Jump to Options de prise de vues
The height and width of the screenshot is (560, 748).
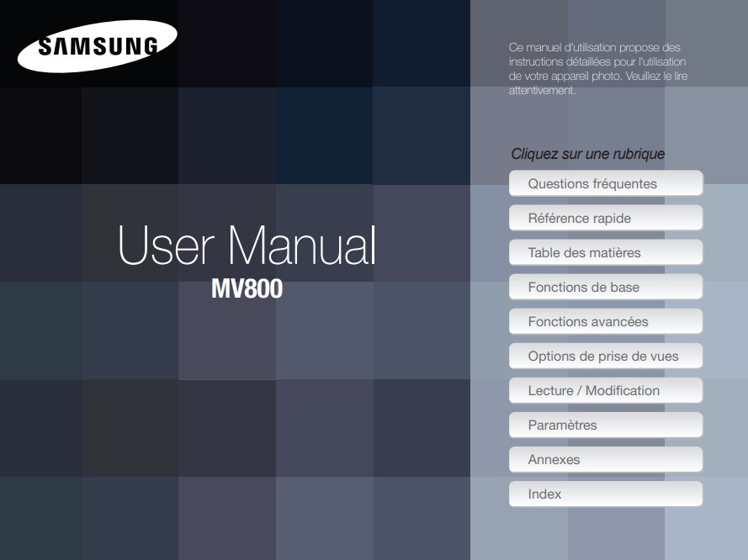(606, 356)
